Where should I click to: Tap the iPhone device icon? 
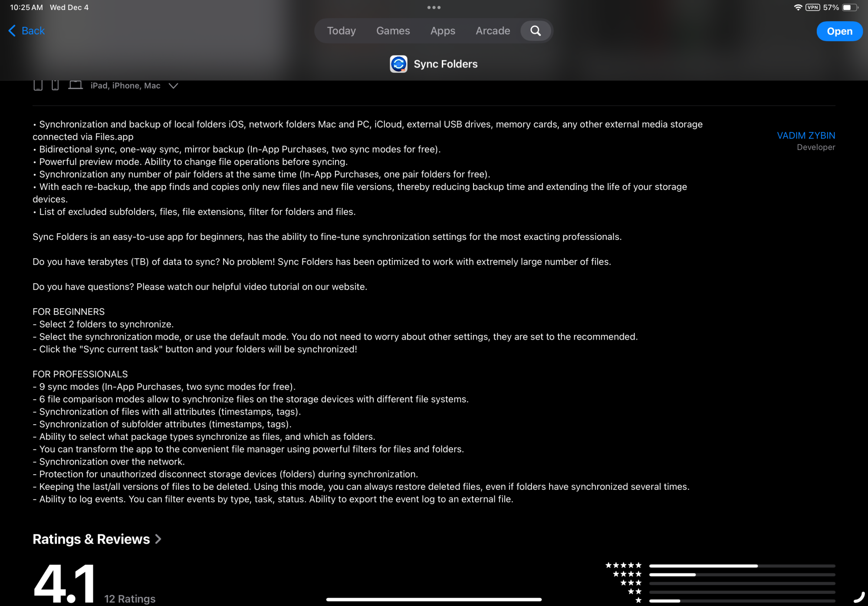[x=55, y=85]
